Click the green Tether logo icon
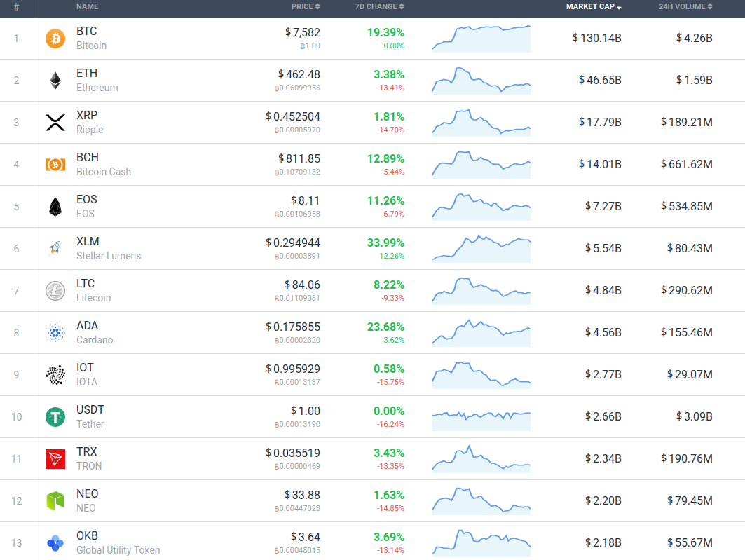This screenshot has width=745, height=560. (x=55, y=417)
